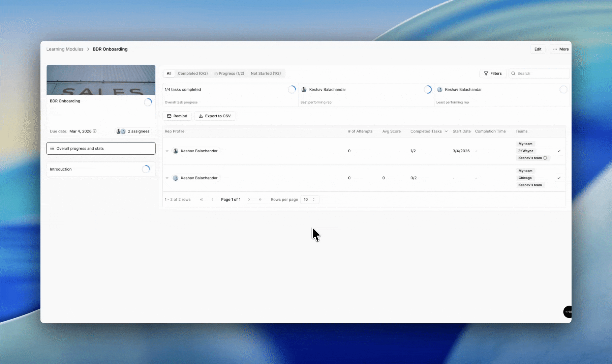This screenshot has width=612, height=364.
Task: Click BDR Onboarding in the breadcrumb
Action: coord(110,49)
